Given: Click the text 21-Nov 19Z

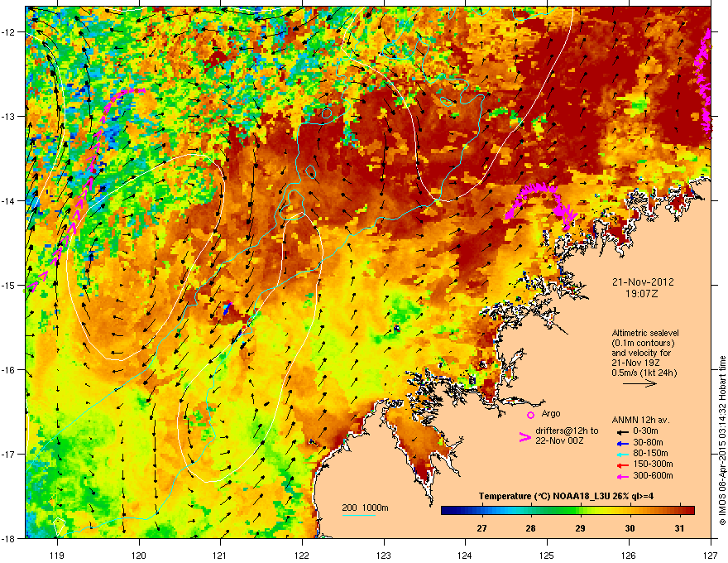Looking at the screenshot, I should click(635, 363).
